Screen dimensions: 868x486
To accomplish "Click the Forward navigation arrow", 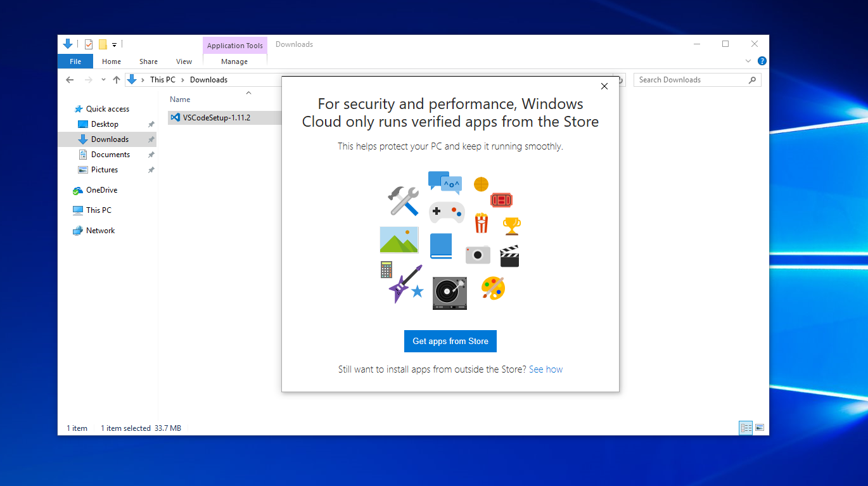I will 88,80.
